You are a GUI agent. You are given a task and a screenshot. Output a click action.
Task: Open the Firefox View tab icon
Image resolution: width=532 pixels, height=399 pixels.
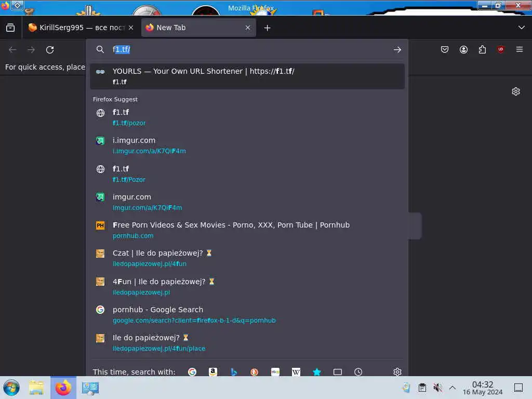click(x=10, y=28)
